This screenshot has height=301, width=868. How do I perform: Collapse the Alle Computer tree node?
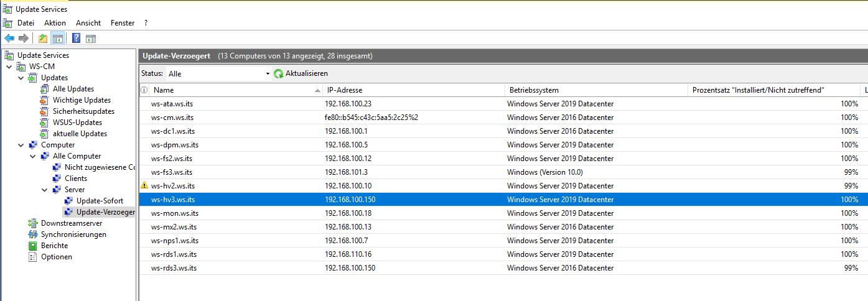[33, 156]
